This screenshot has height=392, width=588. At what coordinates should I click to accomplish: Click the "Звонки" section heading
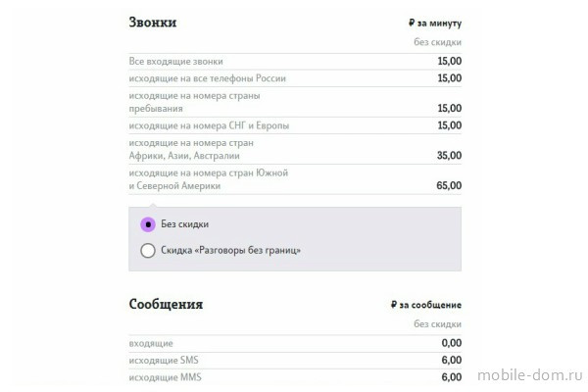coord(153,22)
